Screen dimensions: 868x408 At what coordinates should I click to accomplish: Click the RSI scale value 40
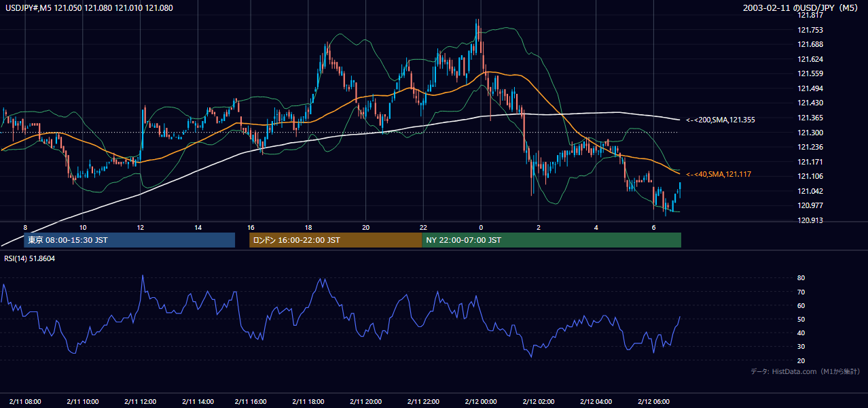pos(801,333)
